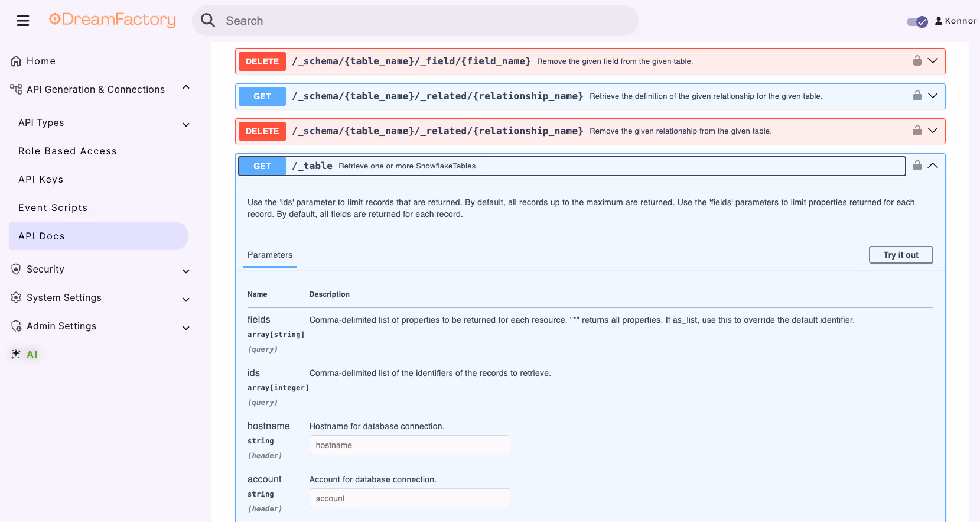This screenshot has height=522, width=980.
Task: Select the Parameters tab
Action: click(270, 255)
